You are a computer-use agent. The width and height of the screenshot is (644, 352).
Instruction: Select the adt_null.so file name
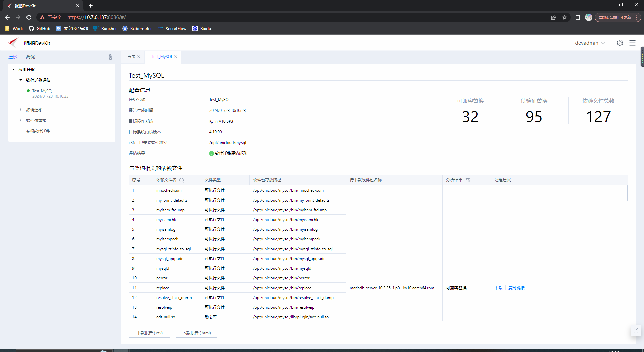(x=166, y=317)
